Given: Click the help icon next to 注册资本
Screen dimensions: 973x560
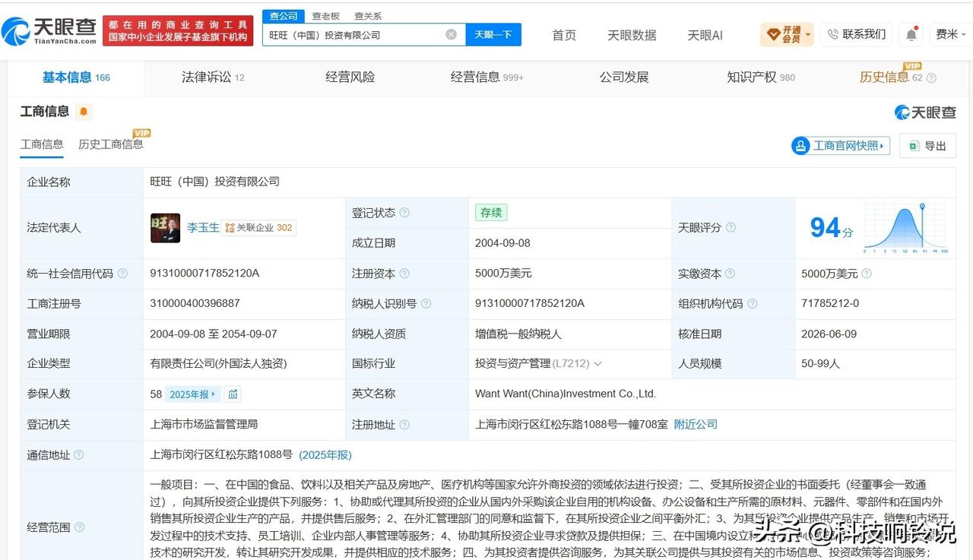Looking at the screenshot, I should pos(404,274).
